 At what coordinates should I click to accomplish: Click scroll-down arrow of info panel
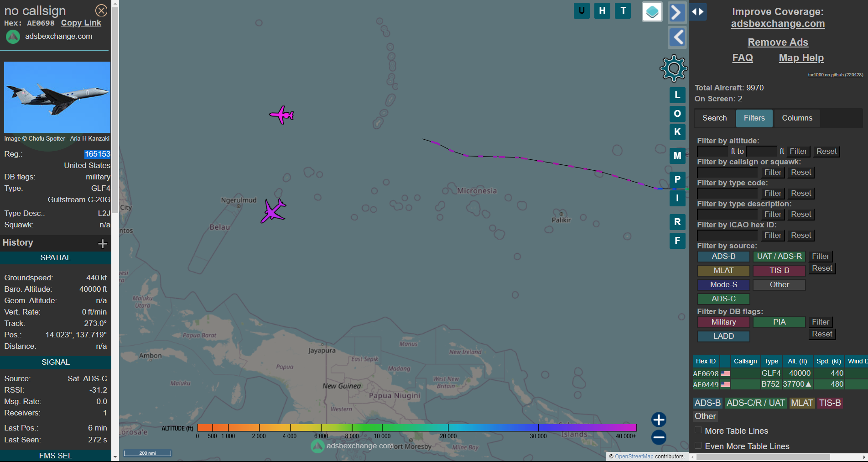[115, 457]
